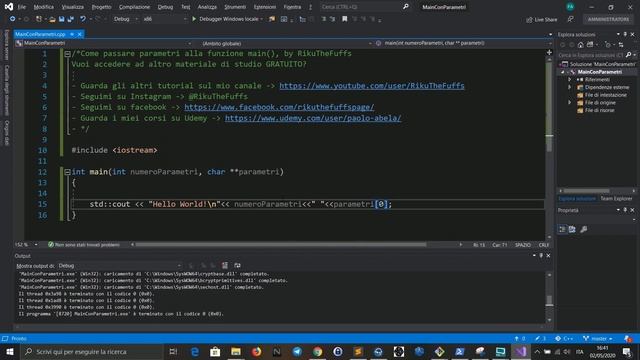Open the Compilazione menu
Viewport: 640px width, 360px height.
pos(134,7)
